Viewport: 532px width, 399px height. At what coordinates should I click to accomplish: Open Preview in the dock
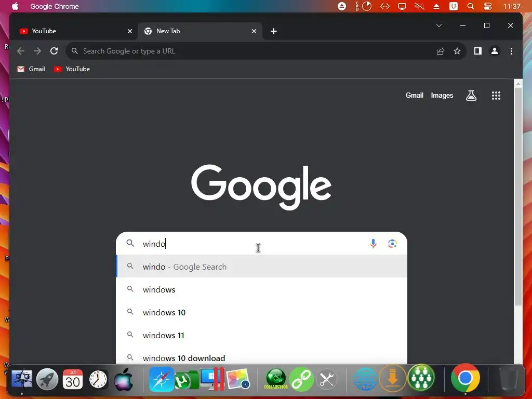(238, 379)
